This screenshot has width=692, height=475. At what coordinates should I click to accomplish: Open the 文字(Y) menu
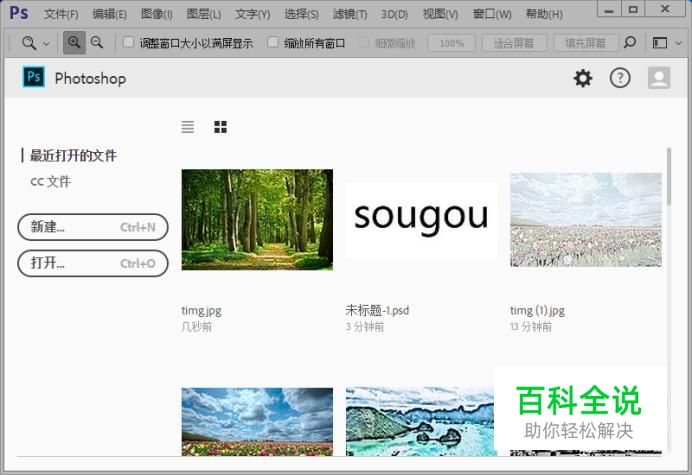click(252, 14)
